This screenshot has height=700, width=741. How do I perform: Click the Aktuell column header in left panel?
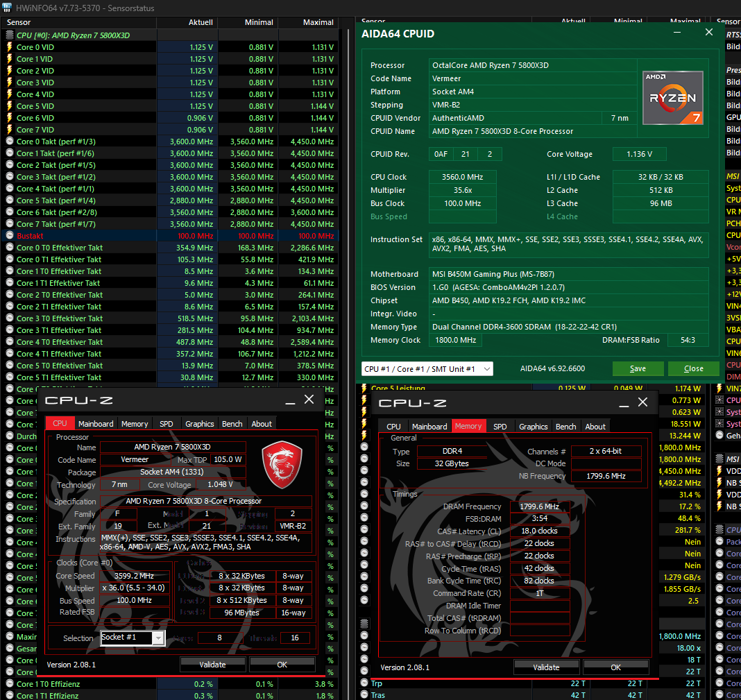click(x=187, y=22)
